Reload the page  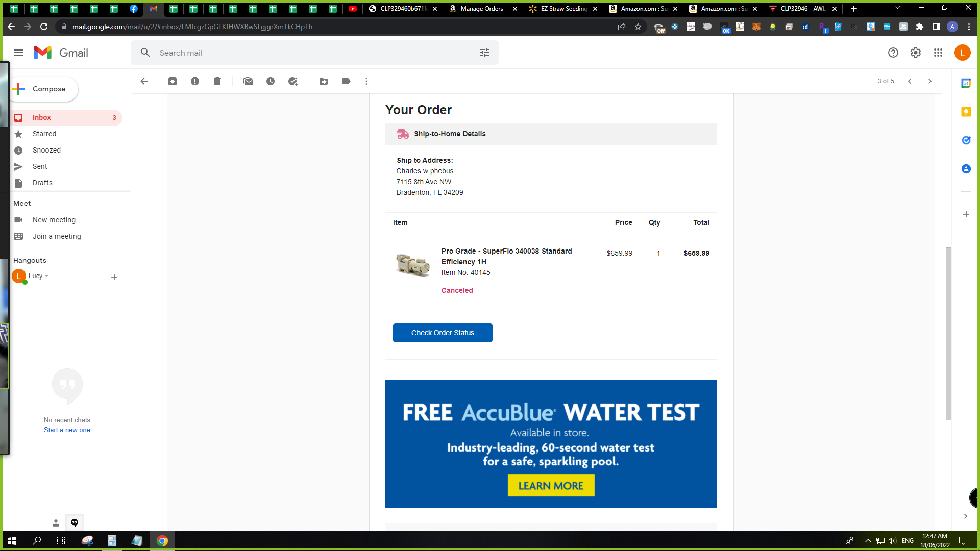(44, 27)
